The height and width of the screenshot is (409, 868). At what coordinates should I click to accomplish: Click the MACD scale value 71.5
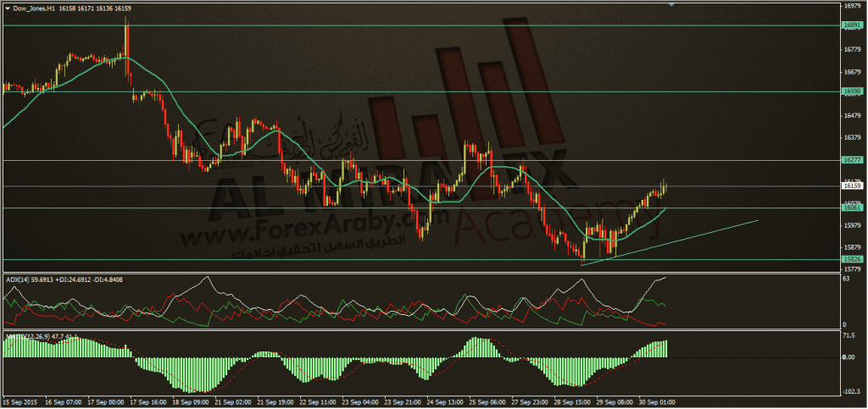click(849, 335)
